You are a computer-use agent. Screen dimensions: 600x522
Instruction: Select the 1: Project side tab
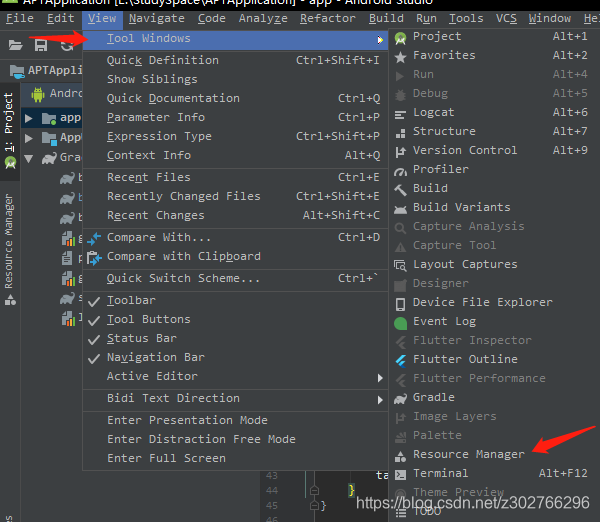[9, 131]
